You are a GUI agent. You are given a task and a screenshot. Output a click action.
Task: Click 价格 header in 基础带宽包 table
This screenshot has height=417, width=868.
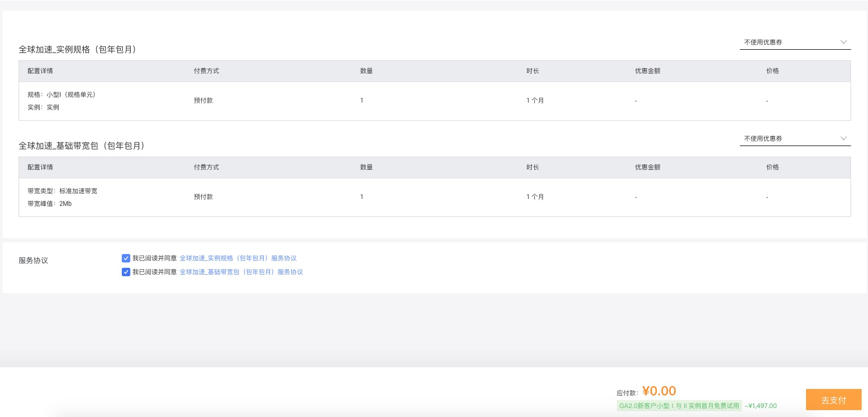(772, 167)
